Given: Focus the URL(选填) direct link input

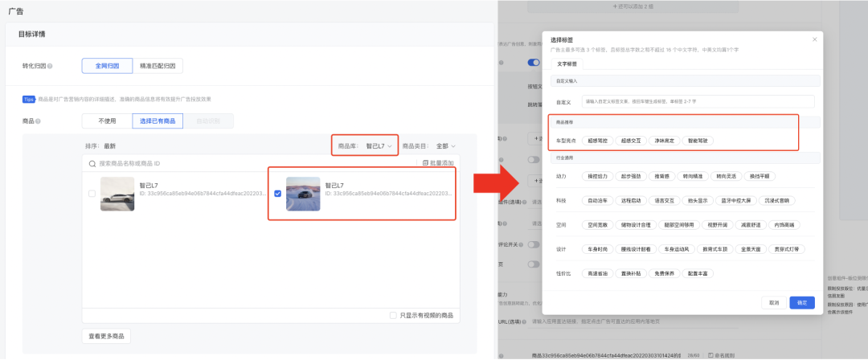Looking at the screenshot, I should tap(632, 321).
